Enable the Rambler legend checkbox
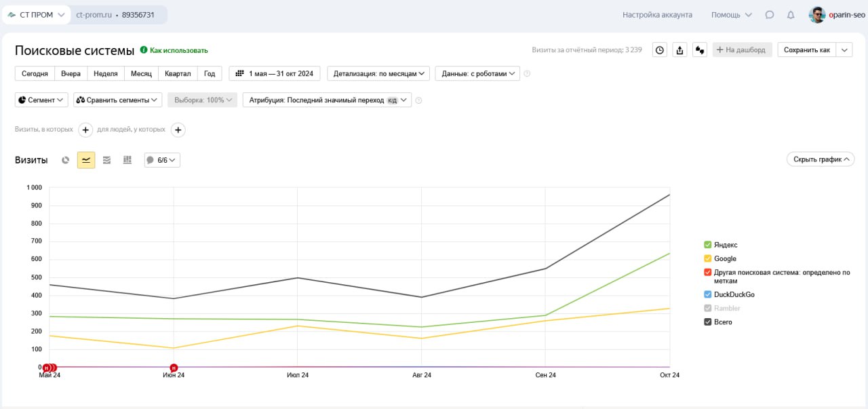The height and width of the screenshot is (409, 868). coord(708,309)
